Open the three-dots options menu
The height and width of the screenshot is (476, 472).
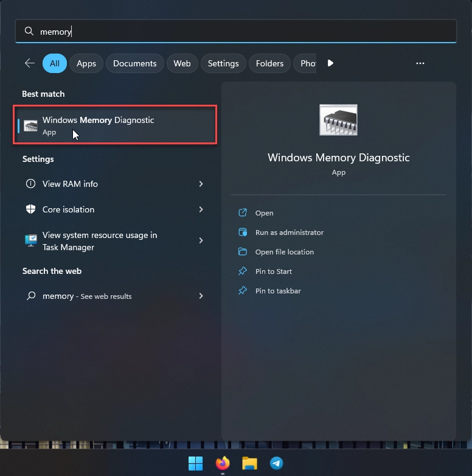(x=420, y=63)
